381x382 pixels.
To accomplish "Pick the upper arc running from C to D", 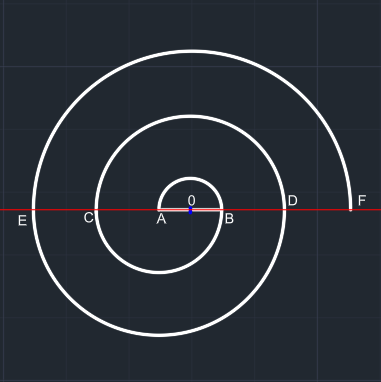I will 190,117.
